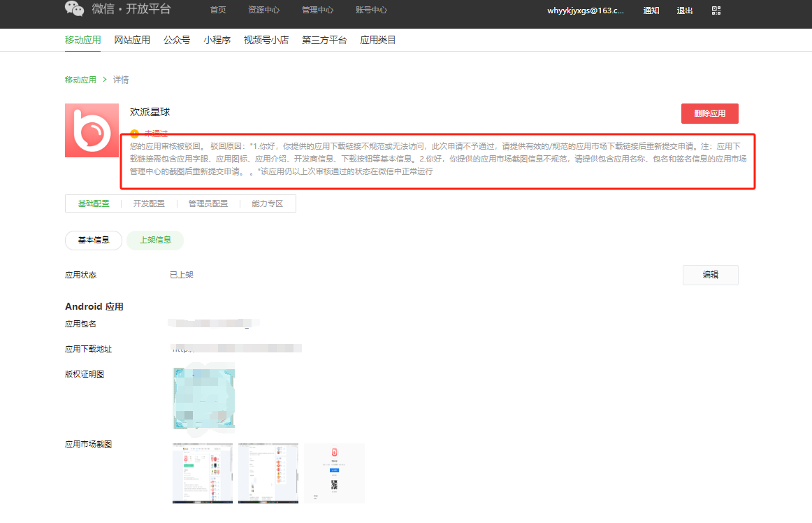Open the third 应用市场截图 thumbnail with QR code

point(334,473)
